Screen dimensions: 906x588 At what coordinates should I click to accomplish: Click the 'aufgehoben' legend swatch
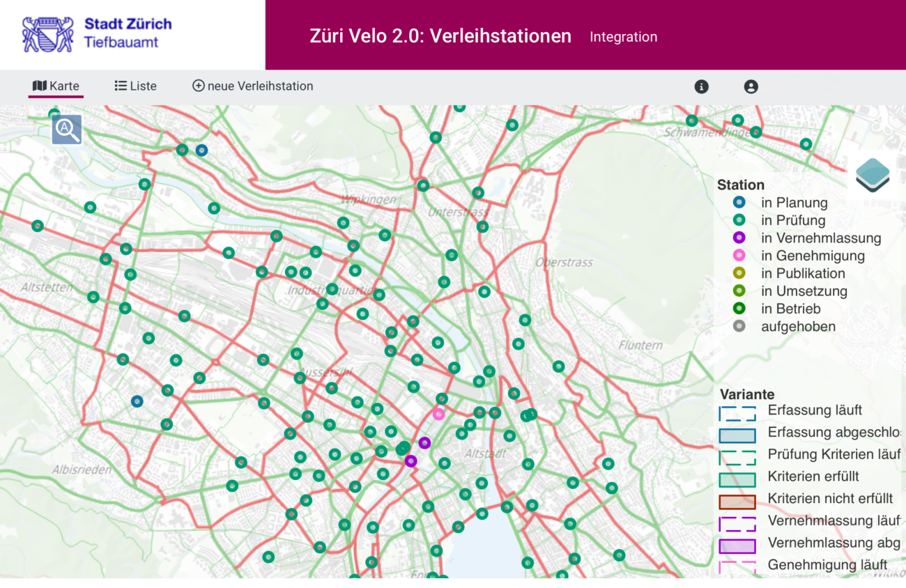click(x=739, y=326)
